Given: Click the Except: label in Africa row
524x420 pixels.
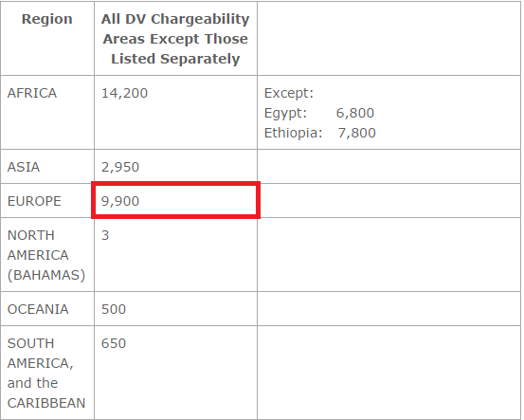Looking at the screenshot, I should [x=289, y=93].
